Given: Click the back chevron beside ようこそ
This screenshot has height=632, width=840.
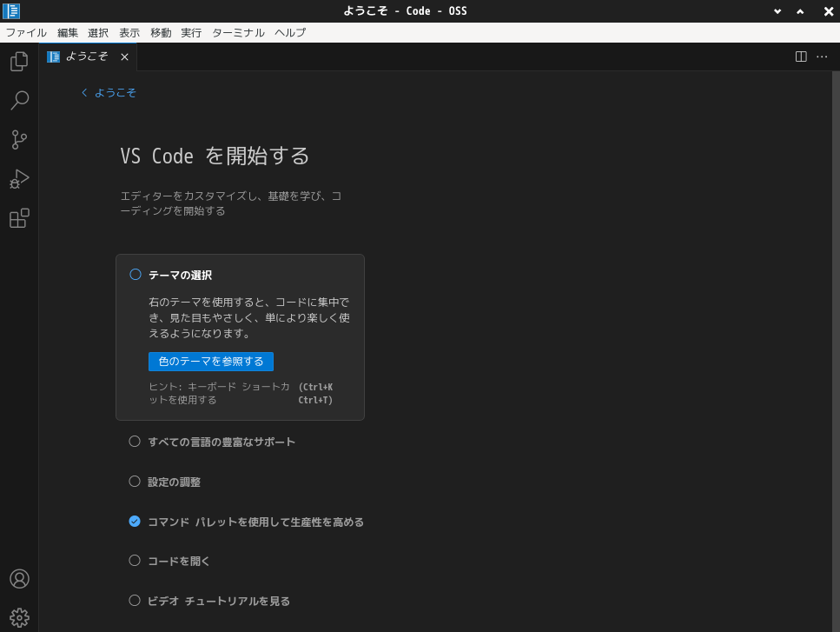Looking at the screenshot, I should (x=84, y=93).
